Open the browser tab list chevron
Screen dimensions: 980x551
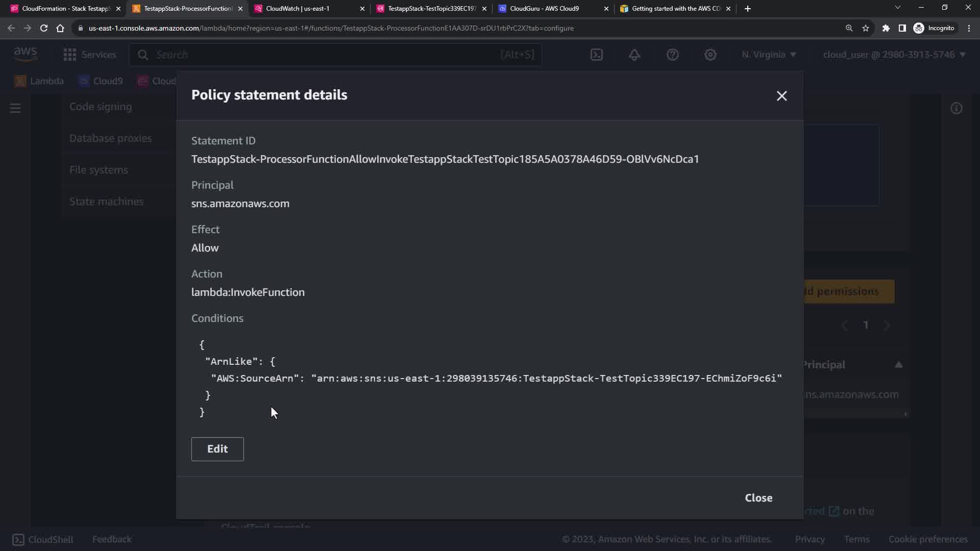click(898, 8)
